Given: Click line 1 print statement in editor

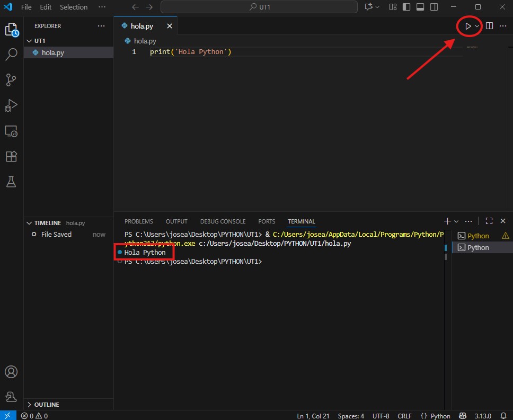Looking at the screenshot, I should click(x=190, y=52).
